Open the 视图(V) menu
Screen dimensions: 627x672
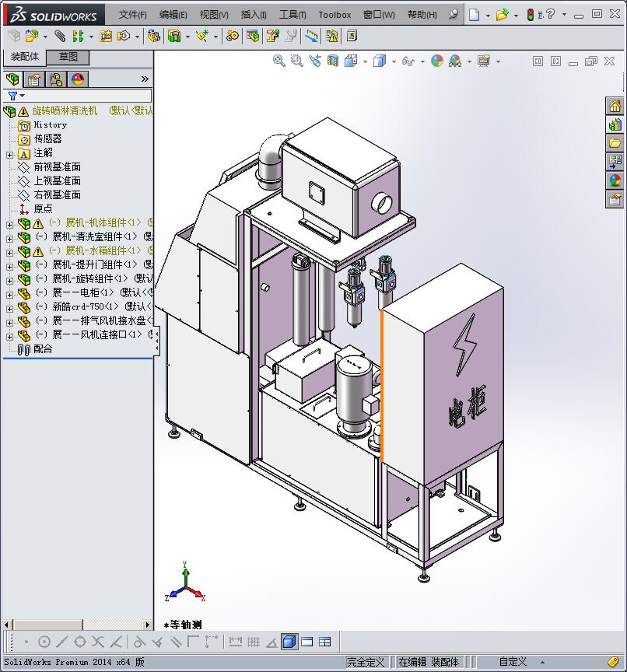pos(214,15)
